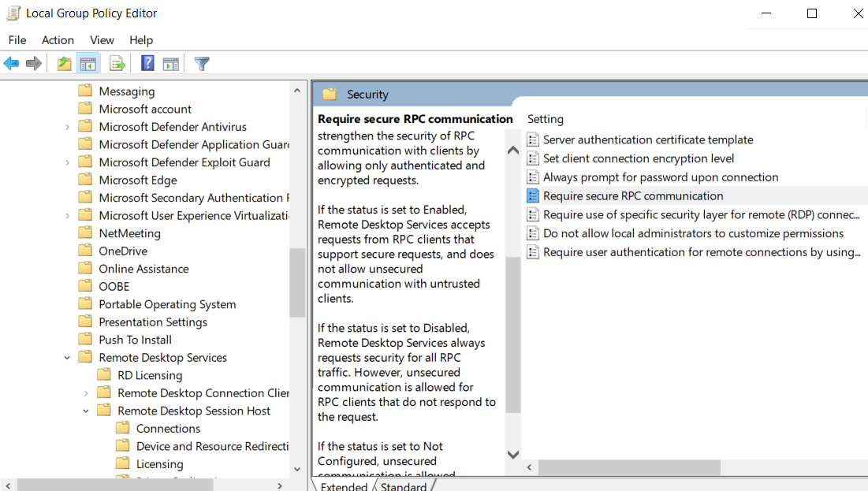Click the Back arrow toolbar icon

click(11, 64)
